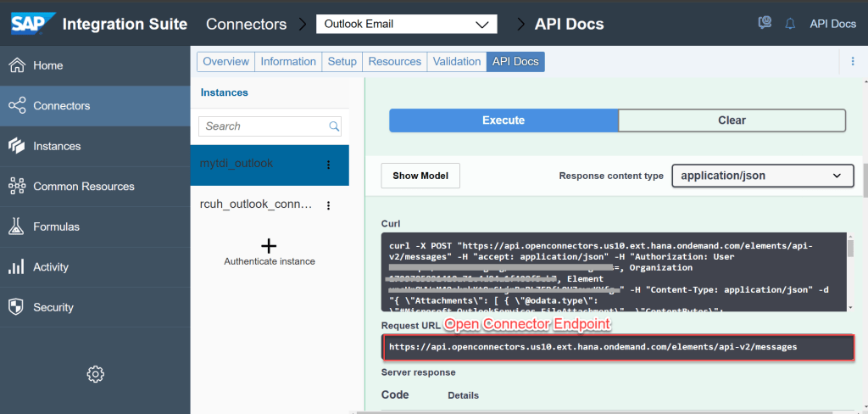Click the Home icon in sidebar
This screenshot has height=414, width=868.
click(x=16, y=65)
